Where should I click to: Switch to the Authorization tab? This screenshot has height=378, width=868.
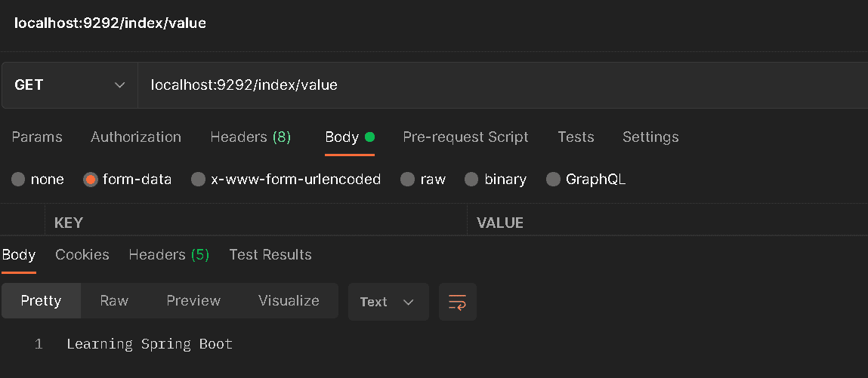(x=136, y=137)
